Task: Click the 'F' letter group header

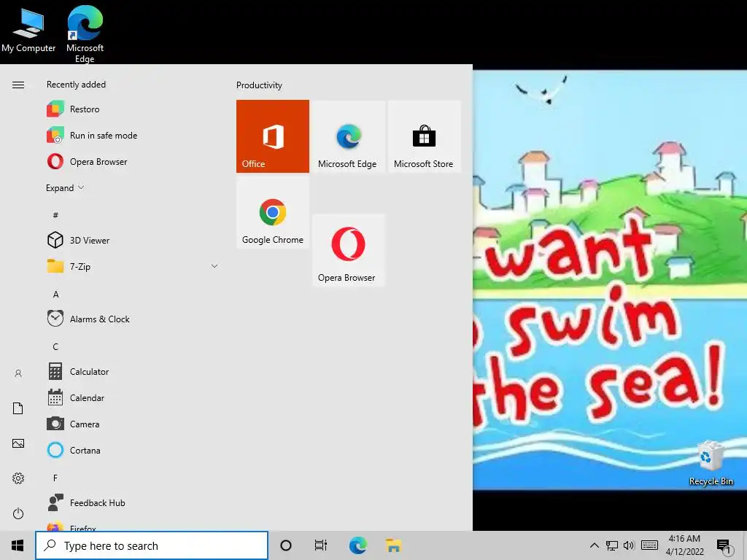Action: coord(55,478)
